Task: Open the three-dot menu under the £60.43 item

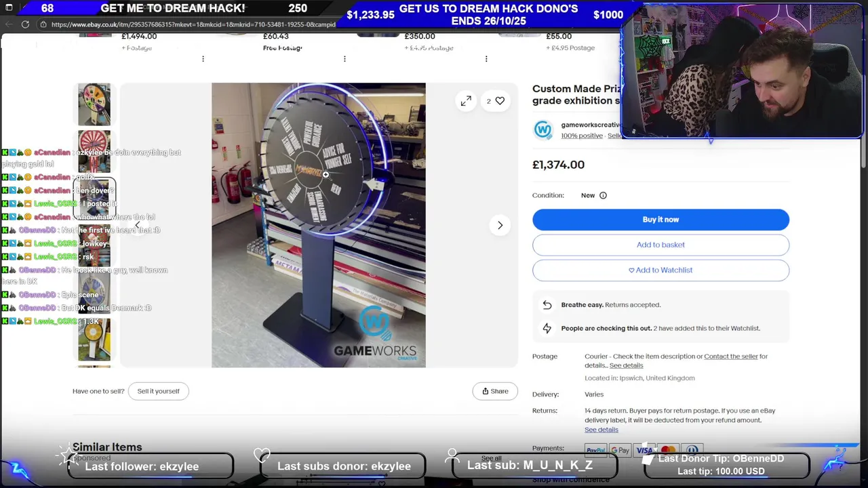Action: 344,59
